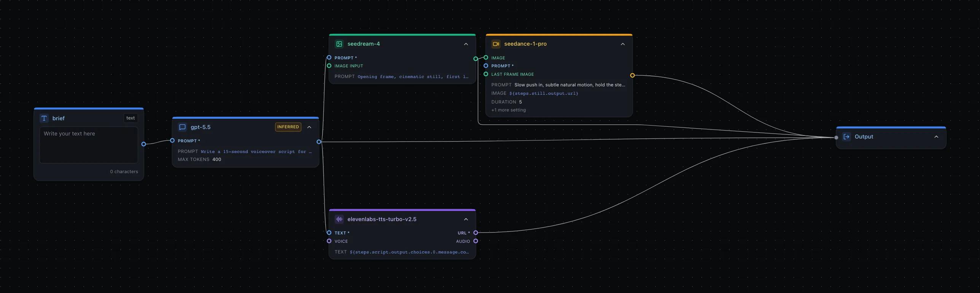Image resolution: width=980 pixels, height=293 pixels.
Task: Click the Output node input port
Action: (836, 138)
